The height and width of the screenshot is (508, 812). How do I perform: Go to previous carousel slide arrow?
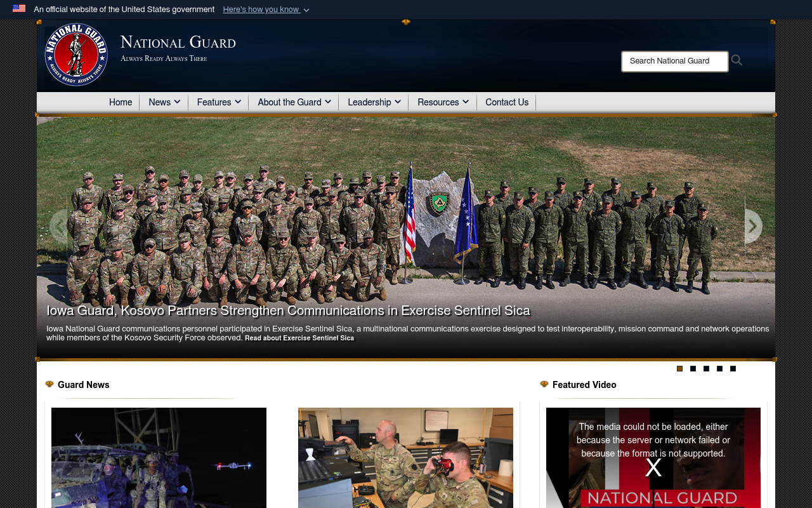point(58,226)
